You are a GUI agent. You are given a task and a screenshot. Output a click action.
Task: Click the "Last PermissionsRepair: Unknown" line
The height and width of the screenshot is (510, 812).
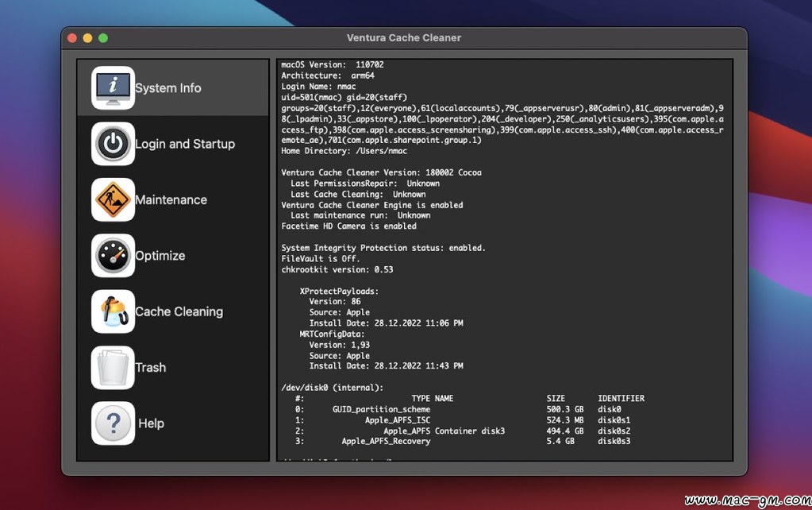pyautogui.click(x=365, y=184)
